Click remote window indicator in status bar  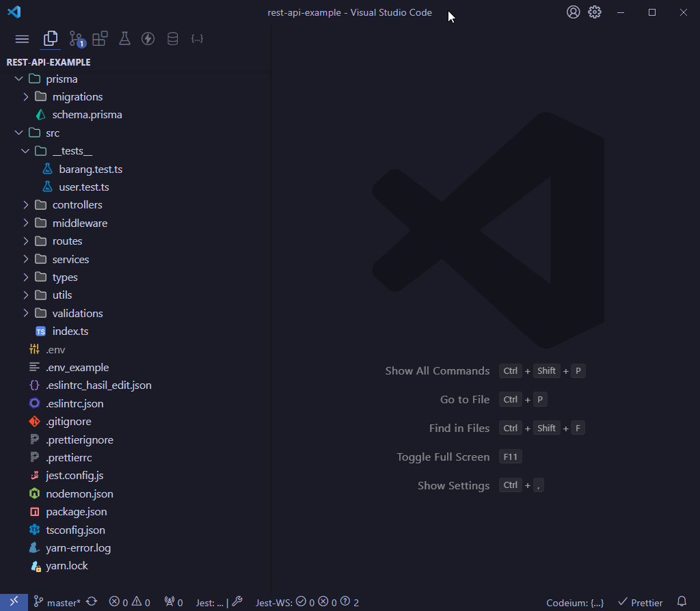click(x=14, y=602)
